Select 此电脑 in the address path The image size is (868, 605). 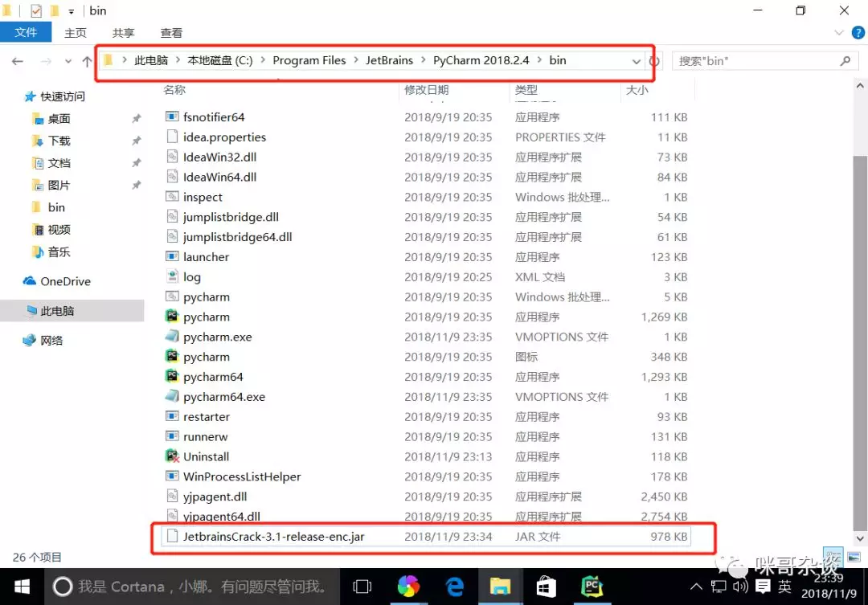[151, 60]
